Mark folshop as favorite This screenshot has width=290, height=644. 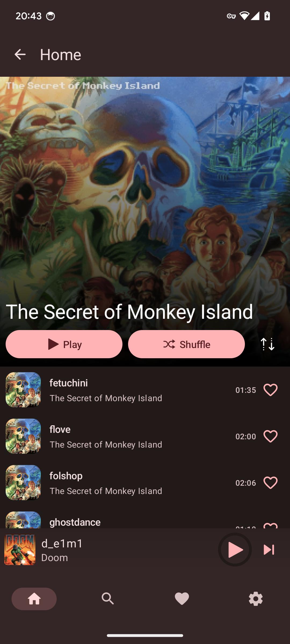pos(270,483)
